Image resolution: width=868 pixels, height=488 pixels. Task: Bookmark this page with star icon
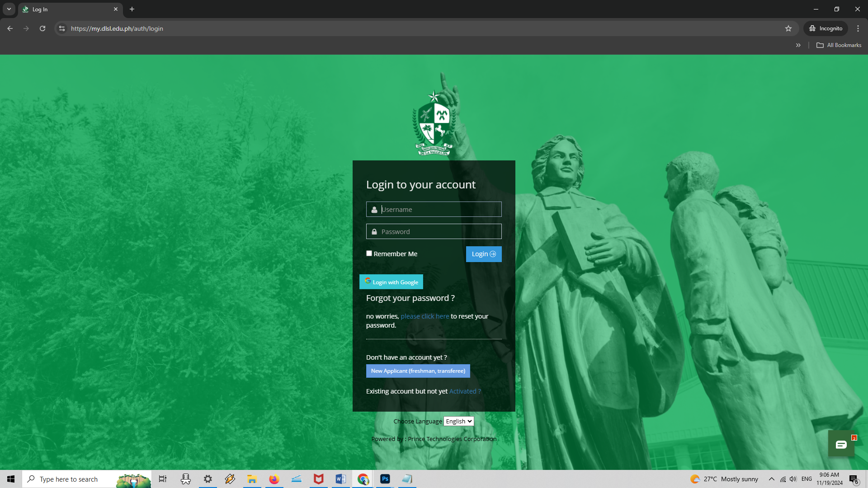point(788,28)
